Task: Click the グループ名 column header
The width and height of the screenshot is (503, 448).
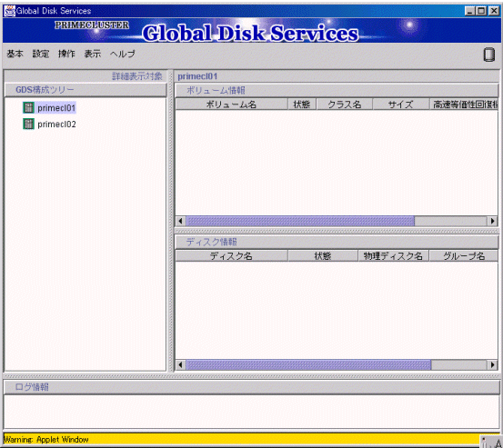Action: (464, 256)
